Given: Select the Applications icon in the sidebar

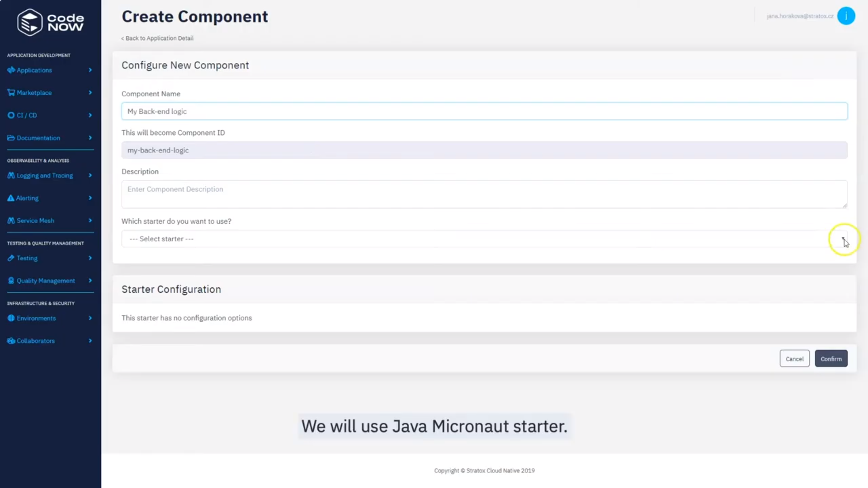Looking at the screenshot, I should pyautogui.click(x=10, y=70).
